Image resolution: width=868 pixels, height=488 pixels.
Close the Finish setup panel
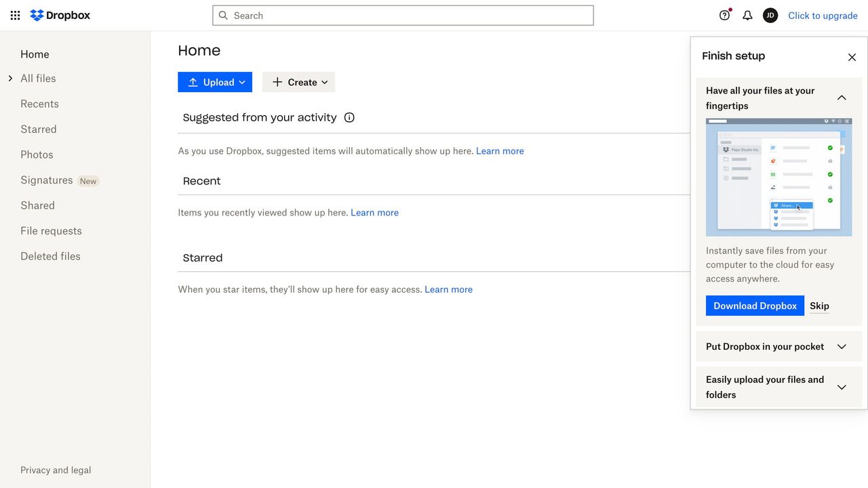(852, 58)
